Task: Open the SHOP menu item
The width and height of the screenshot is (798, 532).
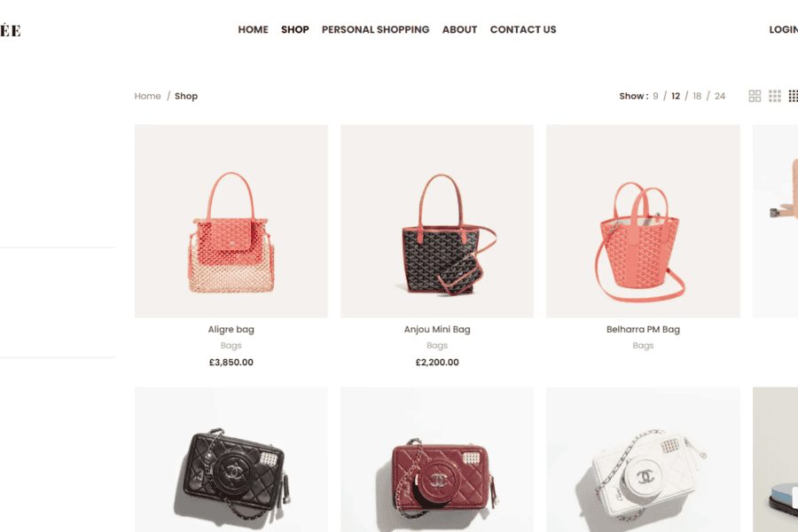Action: (x=294, y=29)
